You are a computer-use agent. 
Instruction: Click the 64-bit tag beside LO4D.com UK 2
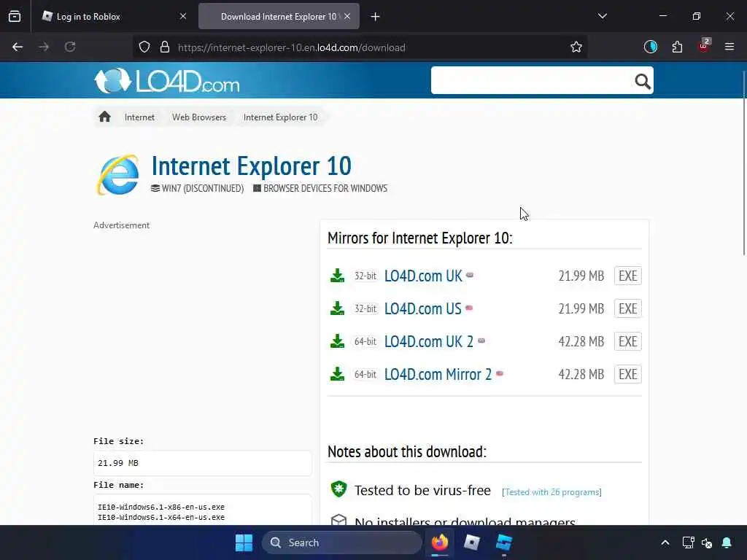[x=365, y=341]
